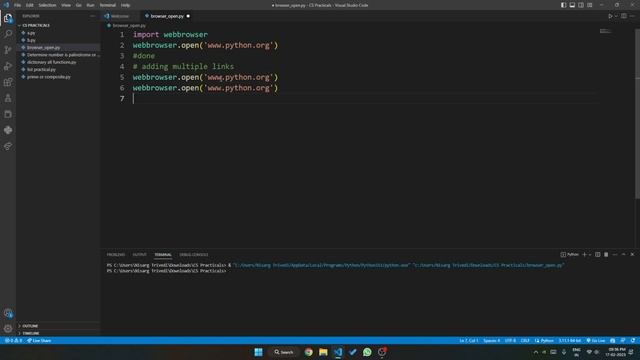This screenshot has height=360, width=640.
Task: Switch to the PROBLEMS panel tab
Action: [x=116, y=255]
